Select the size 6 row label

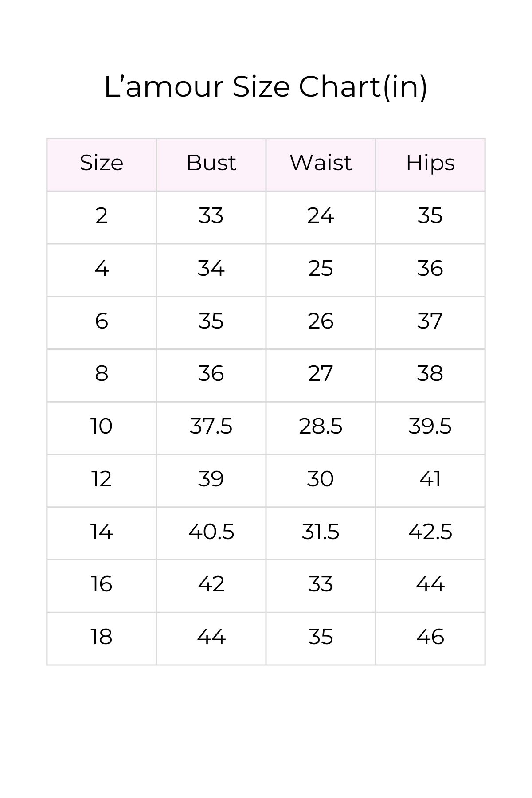coord(102,321)
